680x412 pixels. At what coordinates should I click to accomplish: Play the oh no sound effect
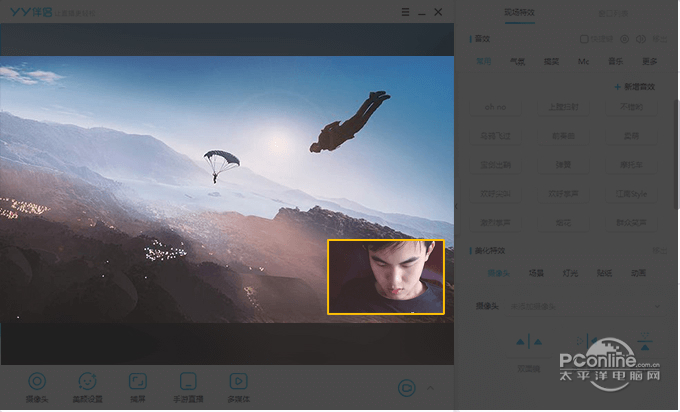(x=496, y=107)
